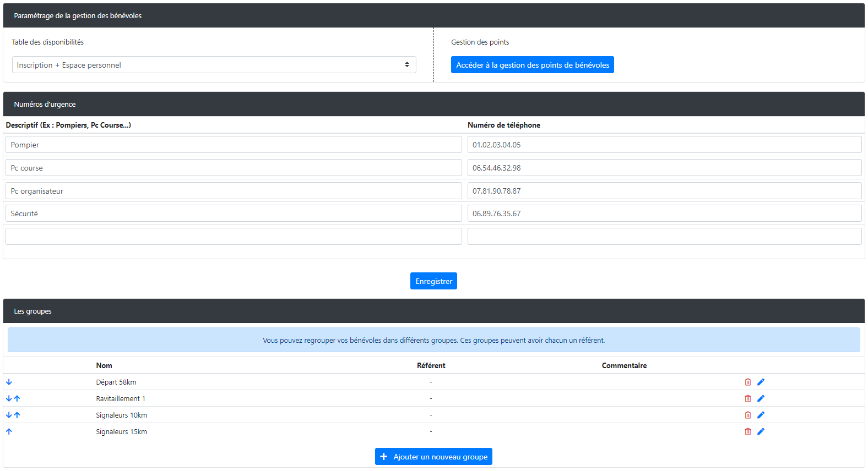The image size is (868, 471).
Task: Open the Table des disponibilités dropdown
Action: tap(214, 65)
